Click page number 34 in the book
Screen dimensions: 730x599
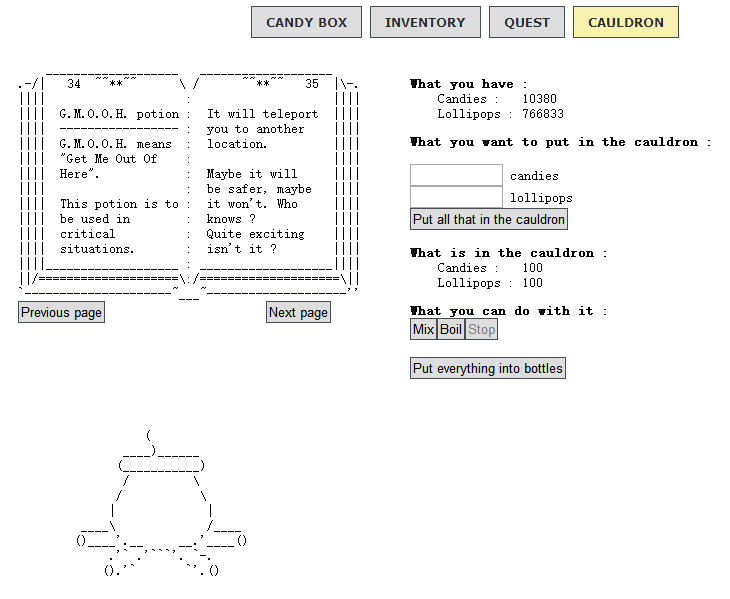[73, 84]
